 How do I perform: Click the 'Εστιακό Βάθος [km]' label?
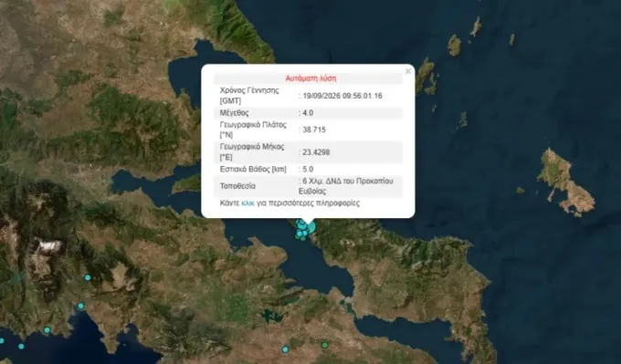[x=253, y=170]
